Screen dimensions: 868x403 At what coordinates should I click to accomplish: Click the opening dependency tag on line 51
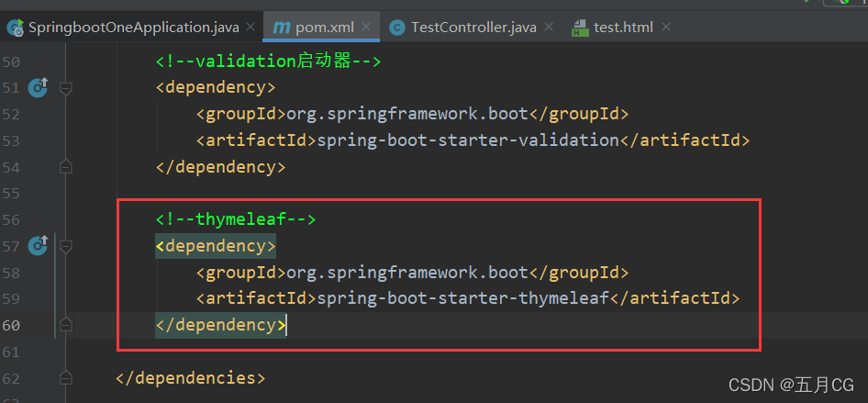pyautogui.click(x=216, y=87)
